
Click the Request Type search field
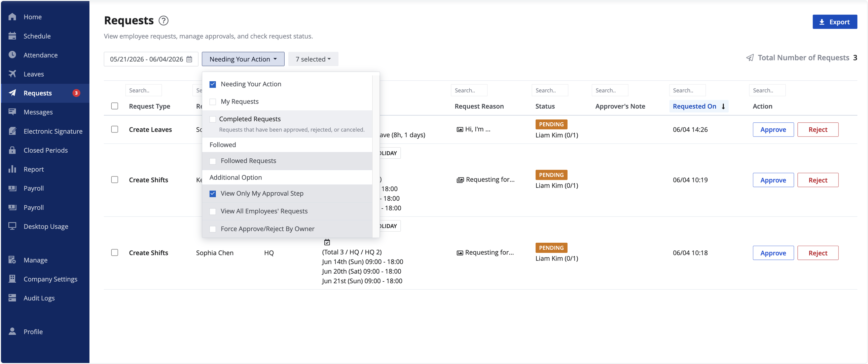[144, 90]
